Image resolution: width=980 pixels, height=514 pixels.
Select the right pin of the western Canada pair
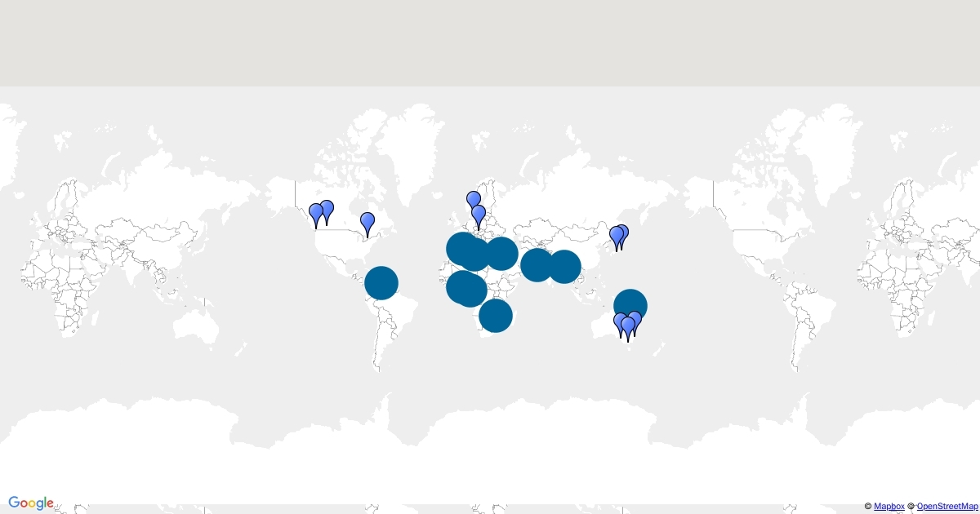[x=327, y=209]
